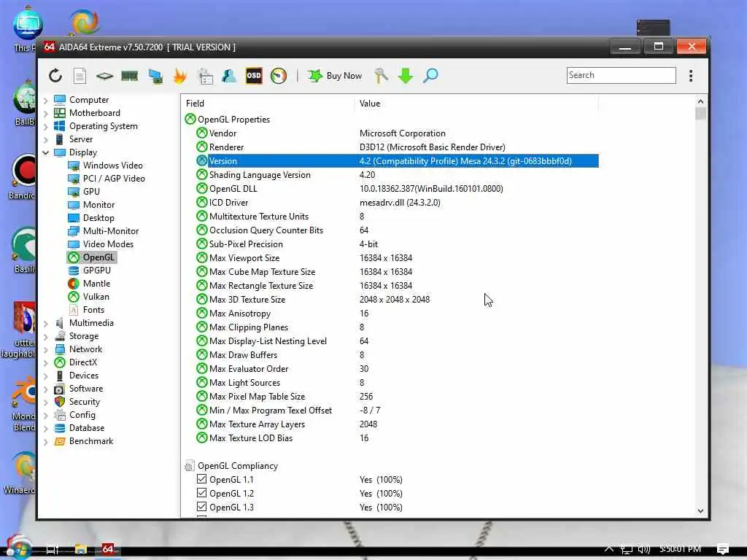The width and height of the screenshot is (747, 560).
Task: Open the volume tray icon
Action: click(x=643, y=549)
